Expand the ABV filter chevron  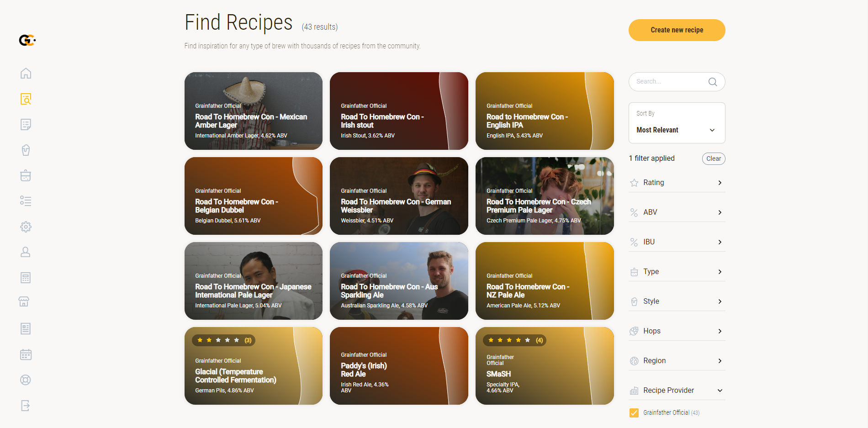click(720, 212)
